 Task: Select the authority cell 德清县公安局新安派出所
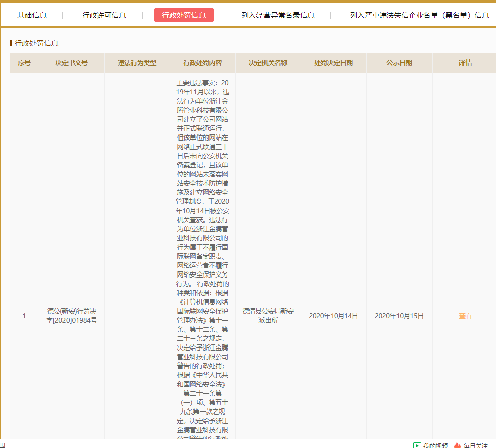click(268, 316)
